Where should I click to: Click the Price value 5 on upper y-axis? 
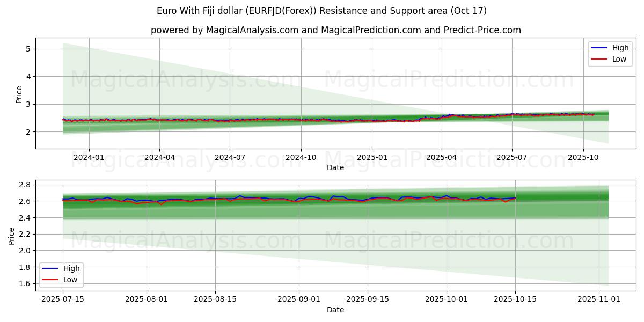(27, 49)
